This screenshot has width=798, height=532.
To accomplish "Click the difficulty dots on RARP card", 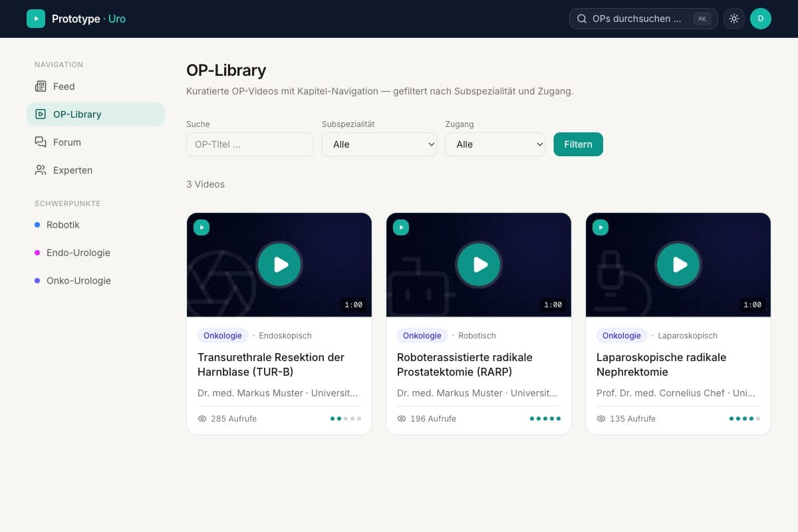I will [545, 419].
